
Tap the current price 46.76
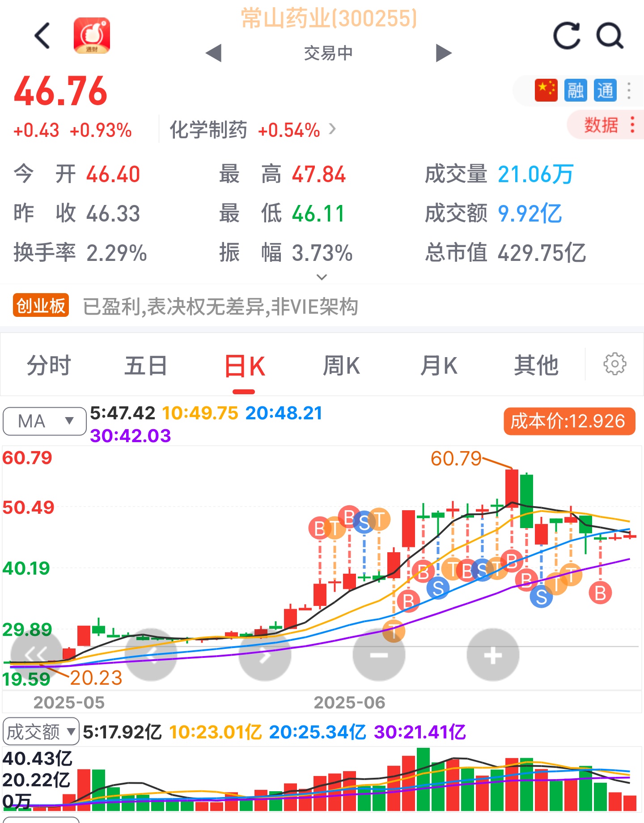pos(61,91)
